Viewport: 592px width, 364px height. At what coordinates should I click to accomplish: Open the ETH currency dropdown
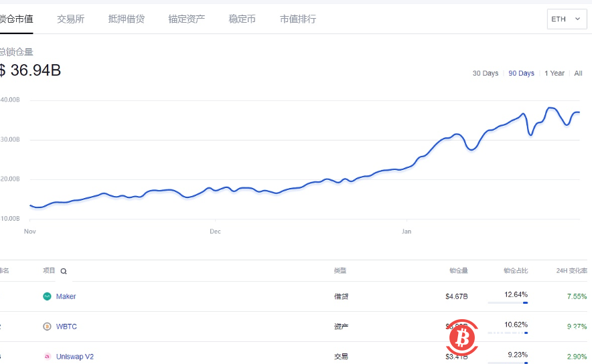pos(567,19)
